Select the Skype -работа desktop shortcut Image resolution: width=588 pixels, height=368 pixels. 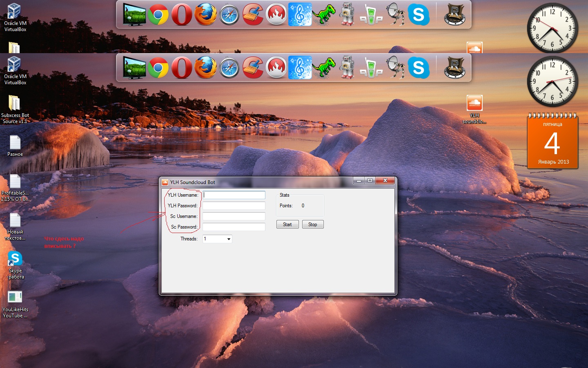click(x=15, y=265)
